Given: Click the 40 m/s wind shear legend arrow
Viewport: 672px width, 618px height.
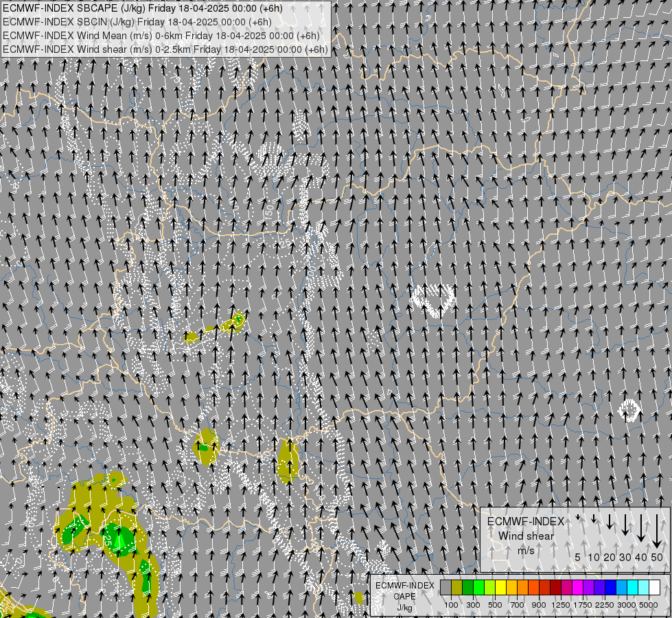Looking at the screenshot, I should (640, 528).
